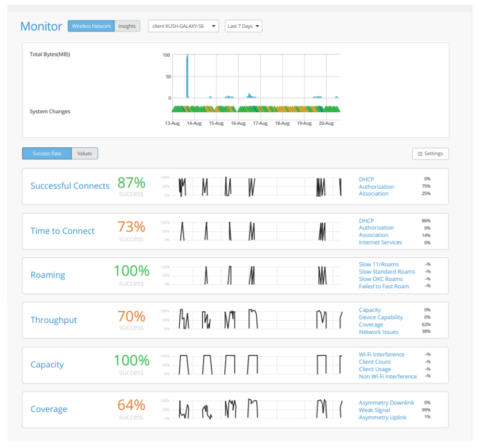Click the 20-Aug date label

pos(326,123)
